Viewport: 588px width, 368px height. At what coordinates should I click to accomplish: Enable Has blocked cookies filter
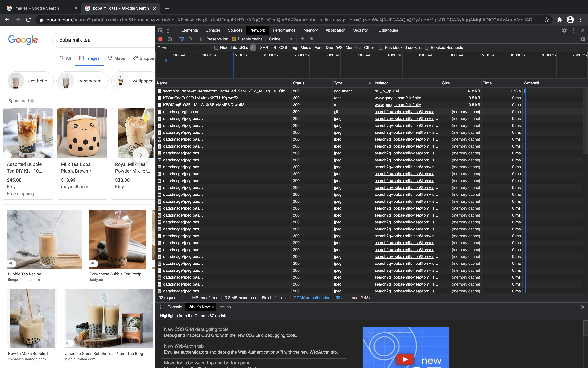pos(381,48)
